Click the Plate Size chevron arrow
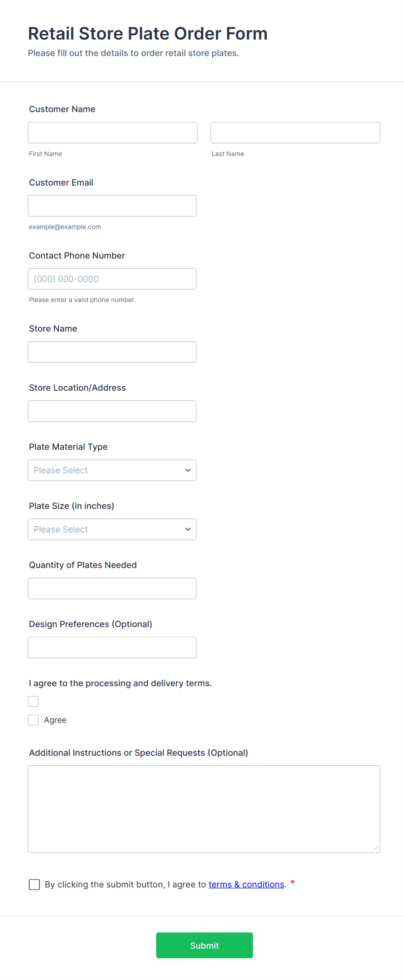The height and width of the screenshot is (980, 404). pyautogui.click(x=188, y=529)
